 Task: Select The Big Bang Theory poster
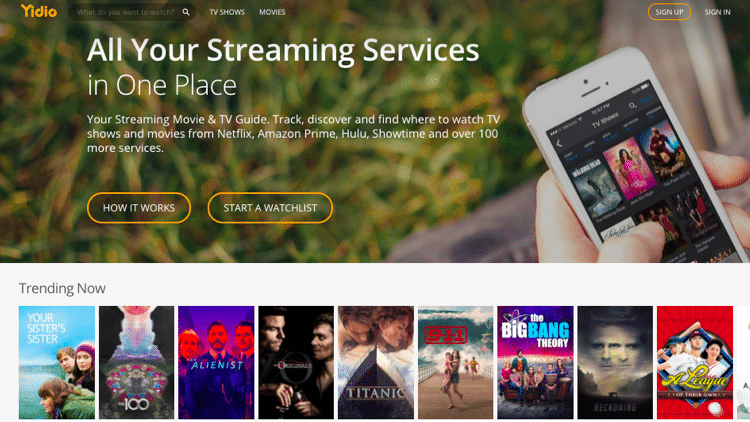(x=535, y=363)
